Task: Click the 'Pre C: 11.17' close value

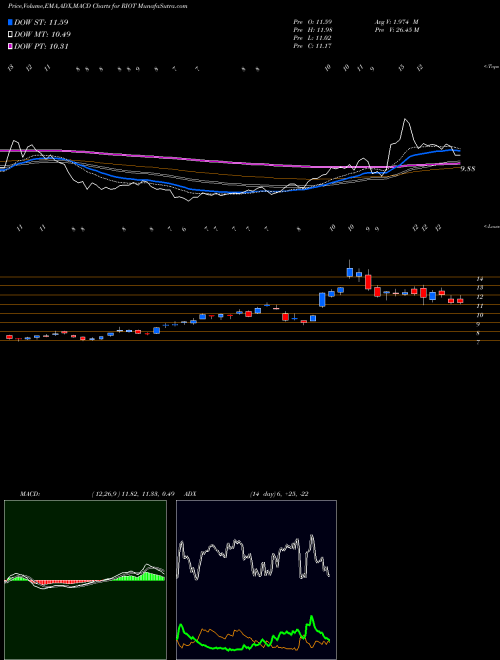Action: pyautogui.click(x=313, y=45)
